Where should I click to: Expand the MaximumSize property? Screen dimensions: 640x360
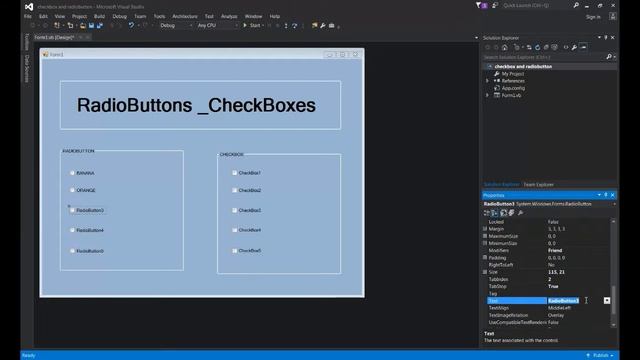click(x=485, y=236)
